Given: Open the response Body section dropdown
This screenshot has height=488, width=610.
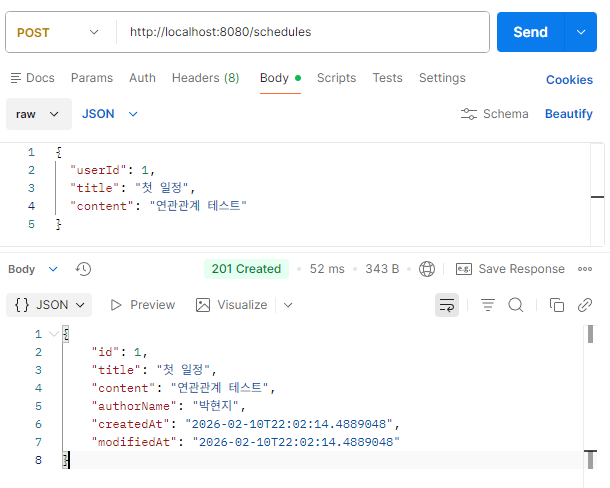Looking at the screenshot, I should 33,269.
